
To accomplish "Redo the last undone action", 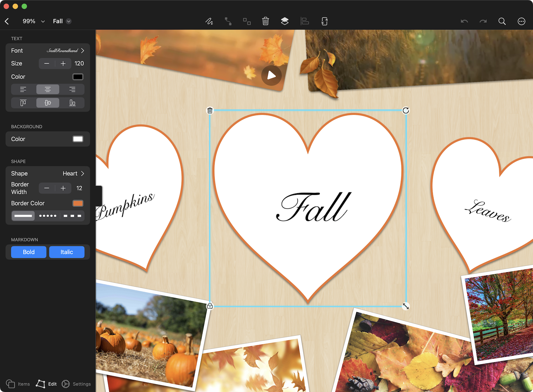I will tap(483, 21).
